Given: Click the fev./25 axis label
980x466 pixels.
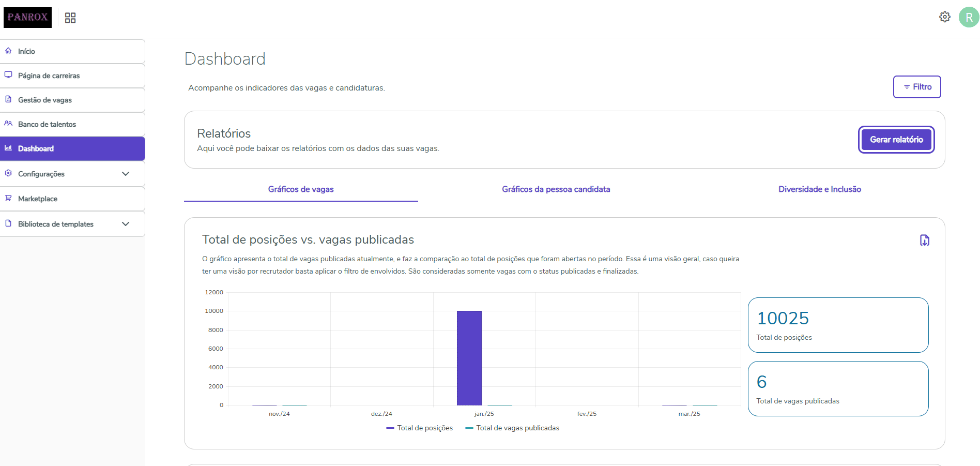Looking at the screenshot, I should tap(587, 414).
